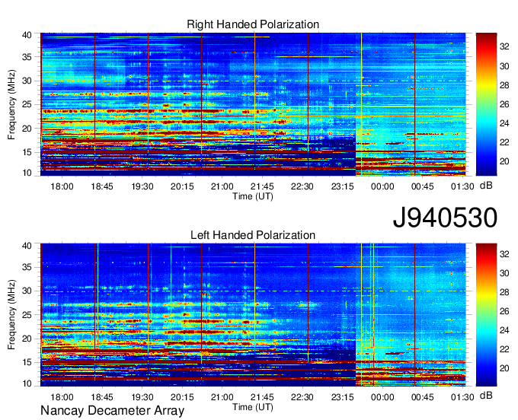Click the Right Handed Polarization title

[x=253, y=24]
